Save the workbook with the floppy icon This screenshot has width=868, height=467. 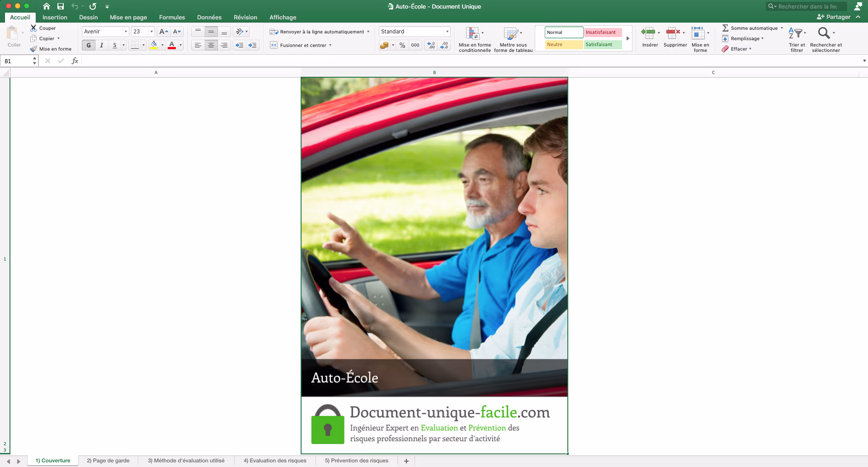coord(61,6)
